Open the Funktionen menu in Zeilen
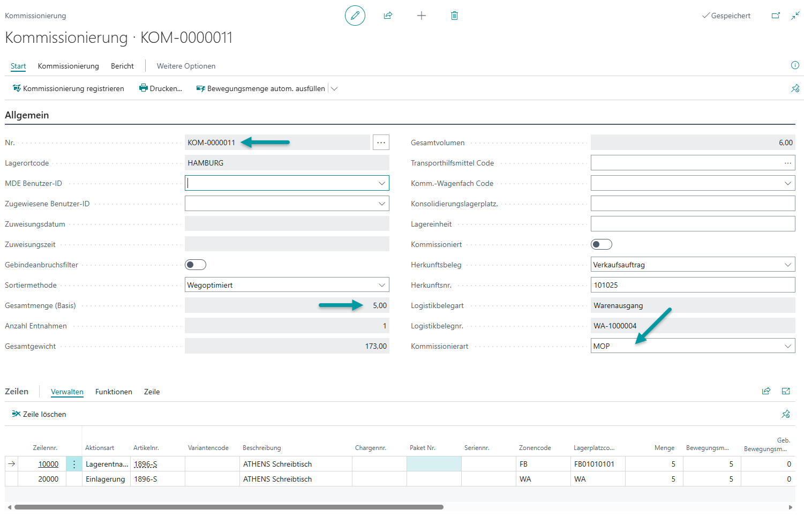Screen dimensions: 804x532 114,392
